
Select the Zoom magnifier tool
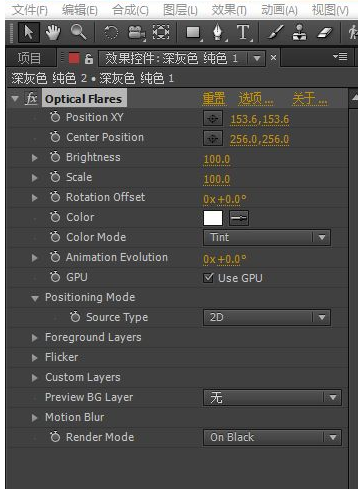tap(78, 32)
